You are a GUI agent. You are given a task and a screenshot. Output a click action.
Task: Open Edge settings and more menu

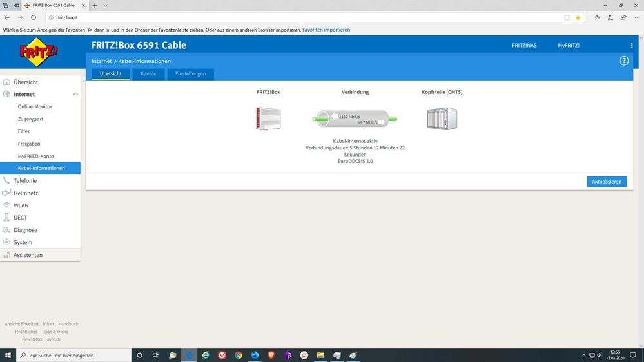tap(637, 17)
